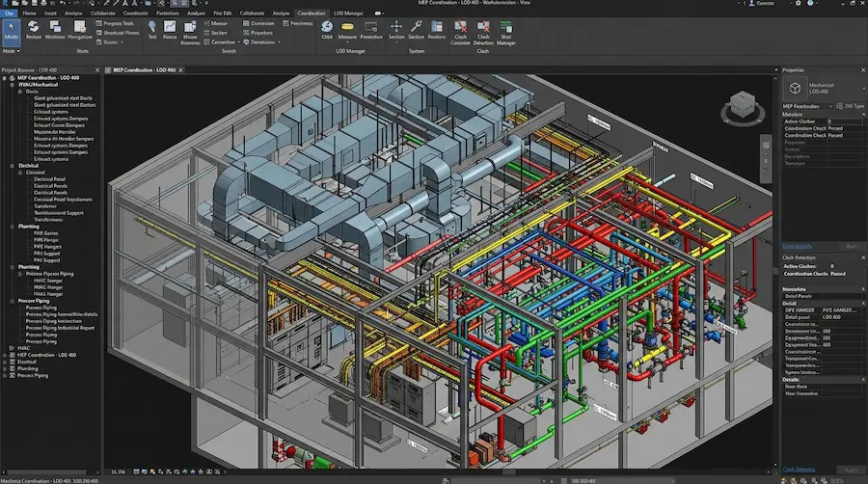Click the link beside Properties Apply button
Screen dimensions: 868x484
click(x=798, y=246)
